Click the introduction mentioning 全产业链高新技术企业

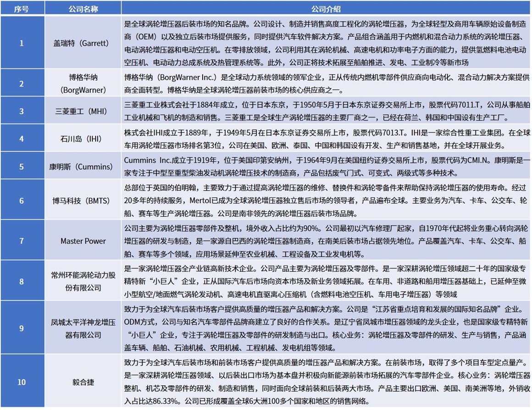(x=326, y=281)
